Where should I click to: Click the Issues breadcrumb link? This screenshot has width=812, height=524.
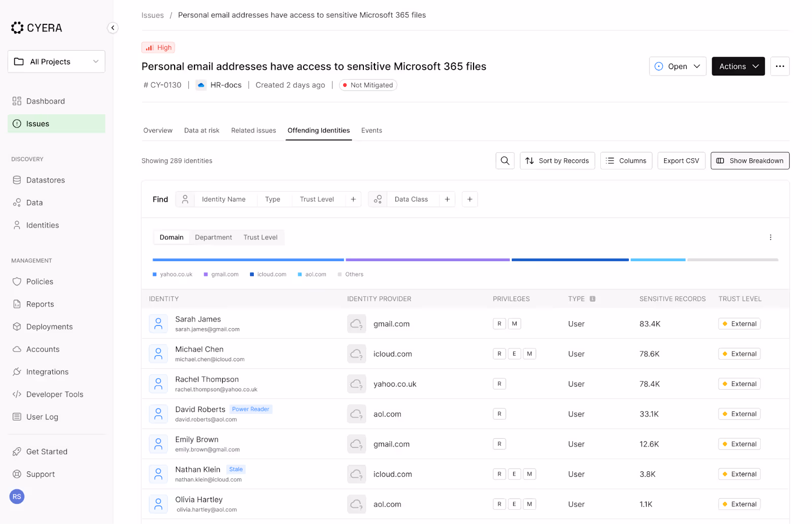click(152, 15)
